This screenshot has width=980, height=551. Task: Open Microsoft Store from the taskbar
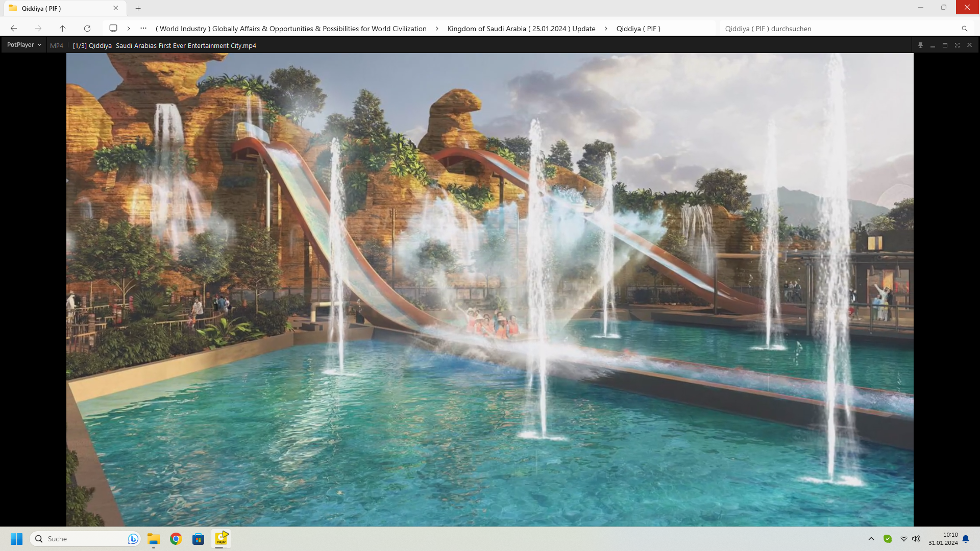[199, 539]
